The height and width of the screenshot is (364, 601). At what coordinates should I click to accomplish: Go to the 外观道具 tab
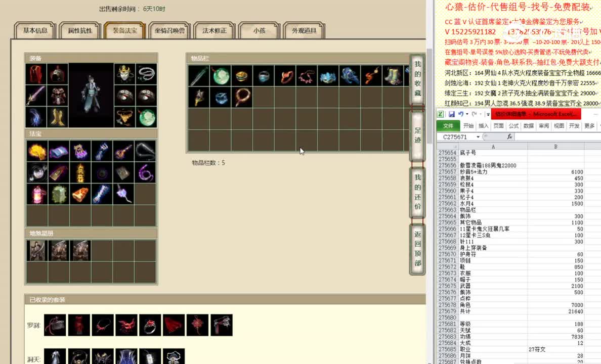click(304, 30)
